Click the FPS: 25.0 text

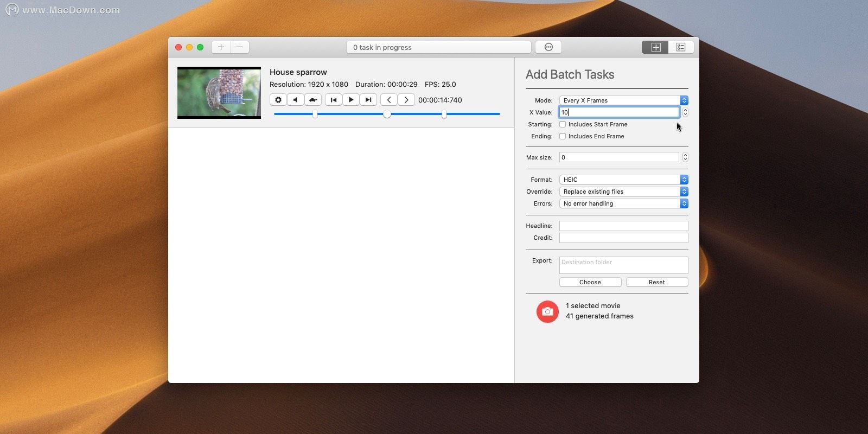(x=441, y=84)
